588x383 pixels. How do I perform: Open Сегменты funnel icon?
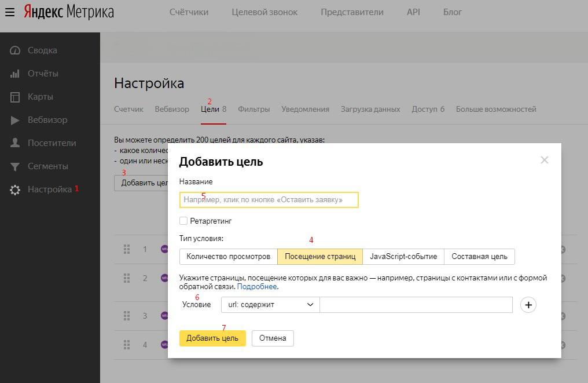[15, 166]
